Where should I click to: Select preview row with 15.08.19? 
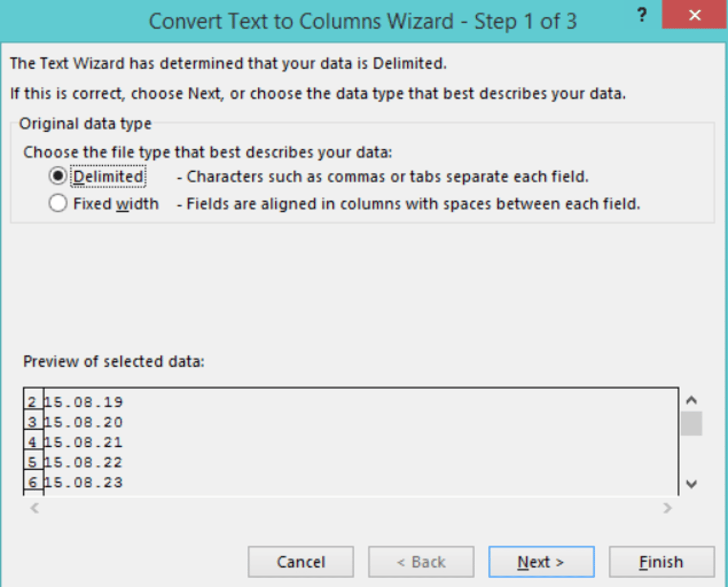[84, 402]
